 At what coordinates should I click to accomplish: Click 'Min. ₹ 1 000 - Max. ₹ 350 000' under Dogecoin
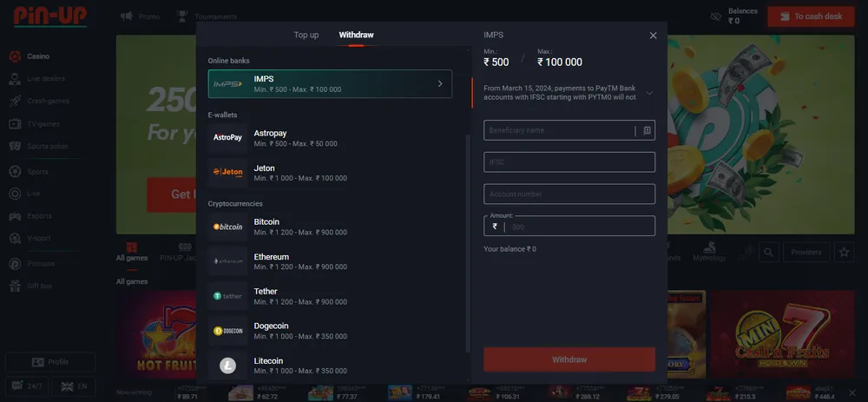click(300, 337)
